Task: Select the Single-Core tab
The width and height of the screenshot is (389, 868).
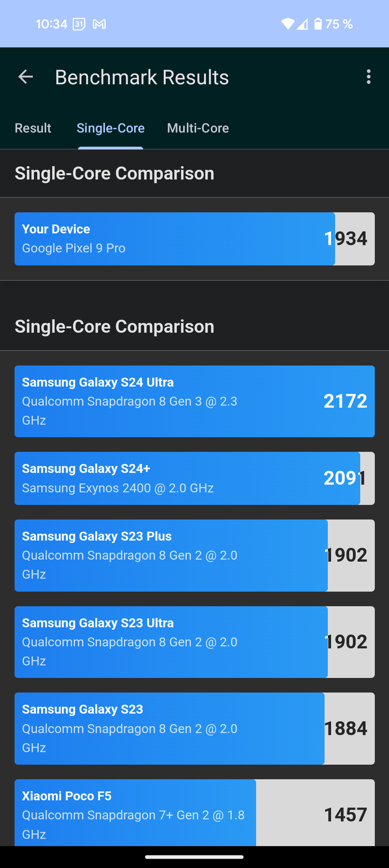Action: point(111,128)
